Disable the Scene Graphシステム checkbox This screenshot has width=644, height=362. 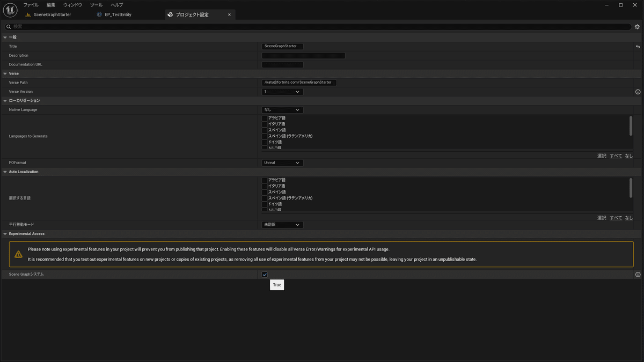[x=265, y=275]
